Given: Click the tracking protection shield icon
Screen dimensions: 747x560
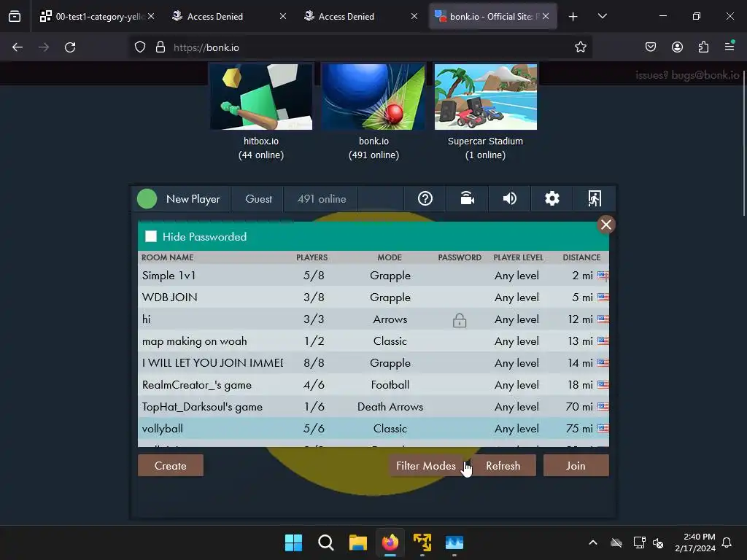Looking at the screenshot, I should pyautogui.click(x=139, y=47).
